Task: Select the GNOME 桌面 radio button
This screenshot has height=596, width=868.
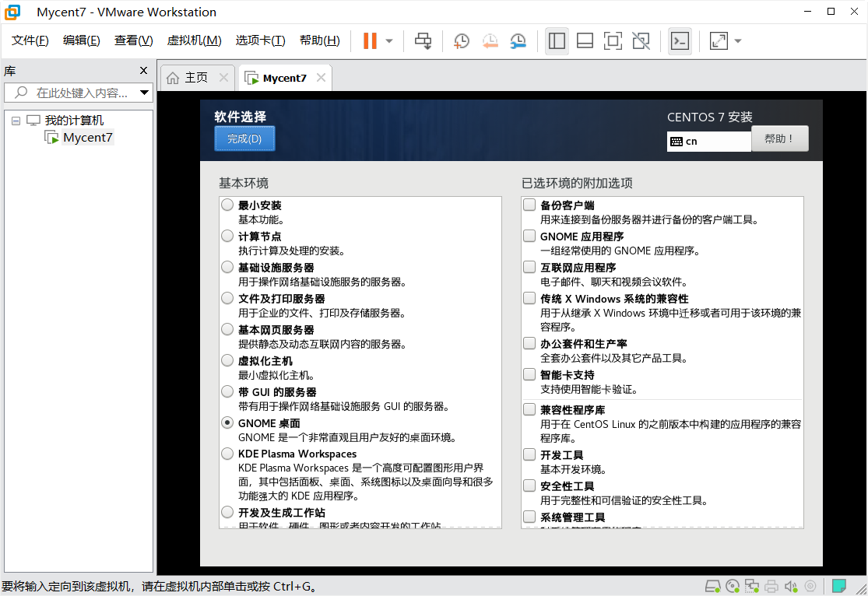Action: [x=227, y=422]
